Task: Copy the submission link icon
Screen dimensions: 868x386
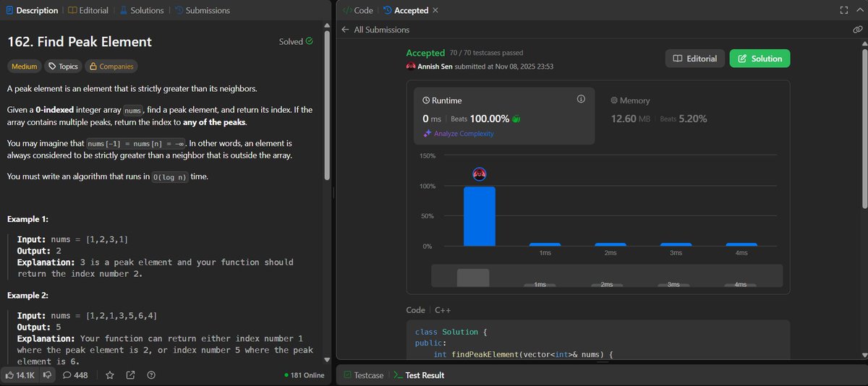Action: click(x=857, y=30)
